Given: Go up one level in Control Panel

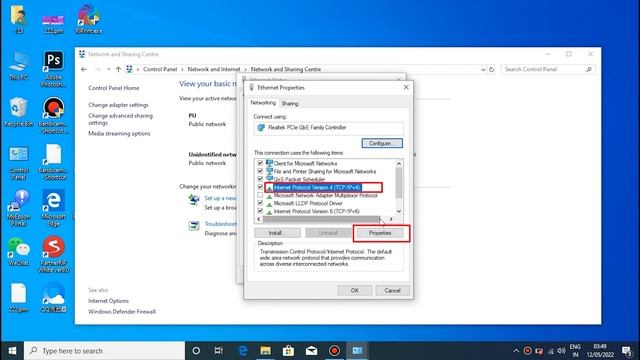Looking at the screenshot, I should pos(118,69).
